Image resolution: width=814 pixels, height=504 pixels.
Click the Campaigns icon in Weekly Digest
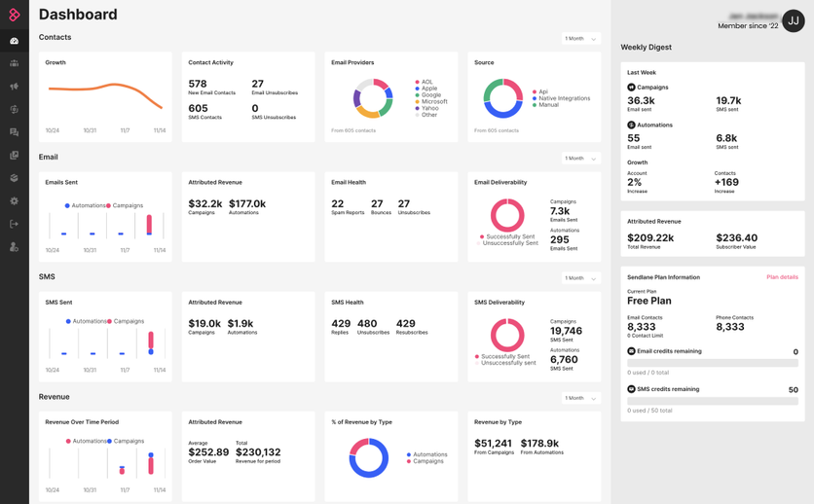(631, 88)
